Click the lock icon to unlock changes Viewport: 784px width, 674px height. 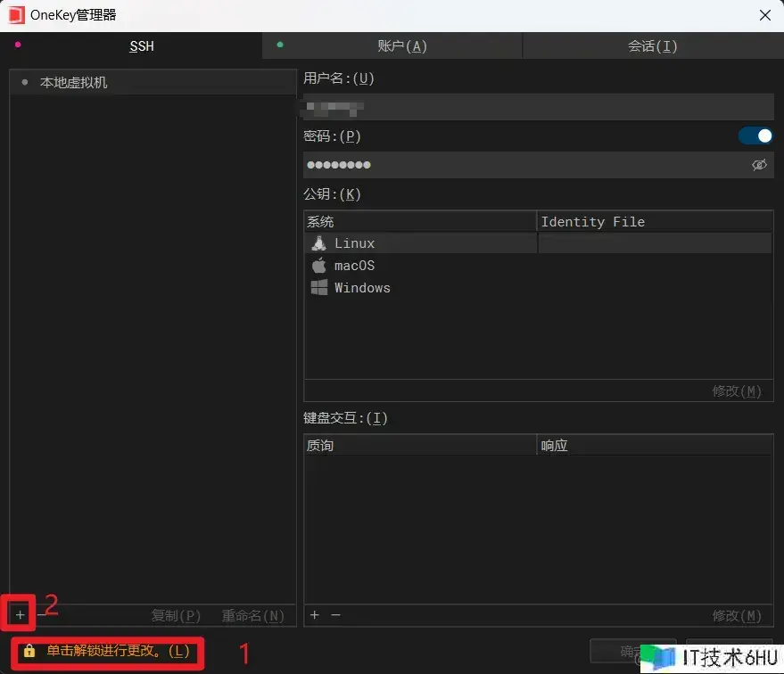click(x=29, y=651)
